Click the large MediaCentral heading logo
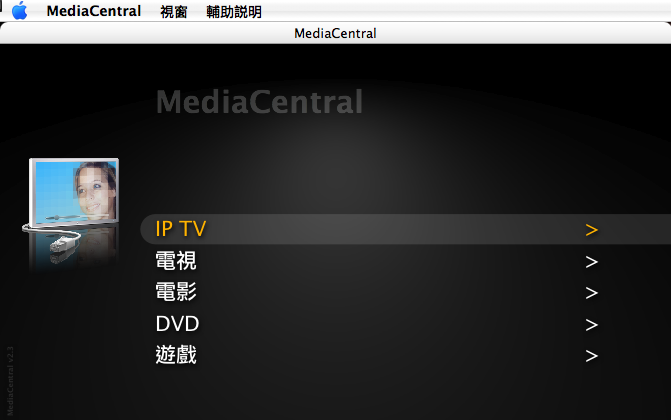 coord(259,101)
